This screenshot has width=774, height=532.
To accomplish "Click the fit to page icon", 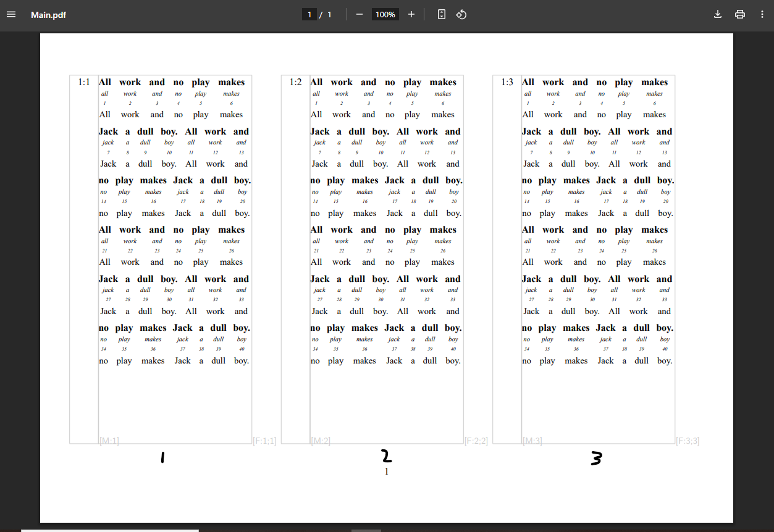I will [442, 14].
